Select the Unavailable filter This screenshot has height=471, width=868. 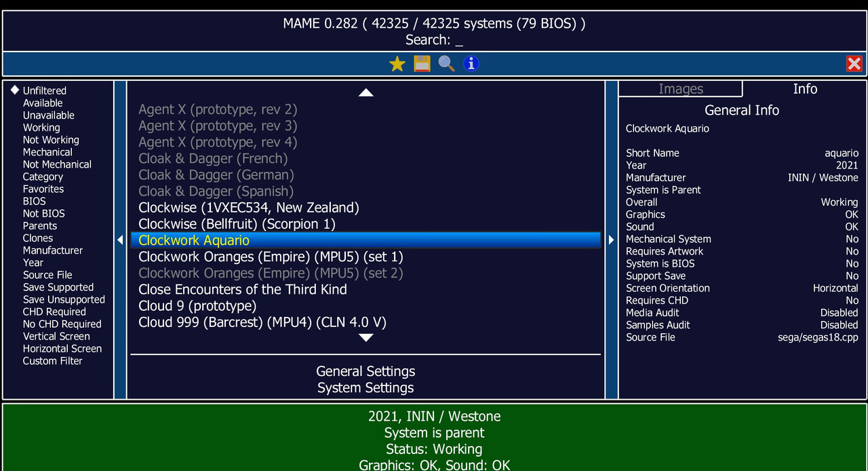[49, 115]
